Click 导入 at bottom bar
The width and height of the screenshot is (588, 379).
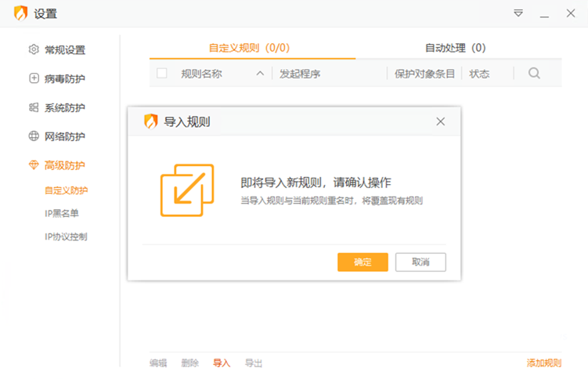[222, 363]
